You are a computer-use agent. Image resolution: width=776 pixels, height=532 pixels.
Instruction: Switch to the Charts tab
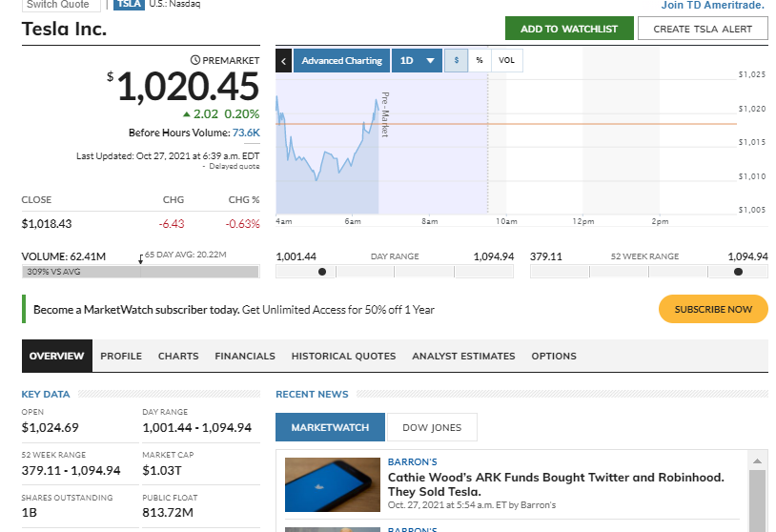tap(178, 357)
